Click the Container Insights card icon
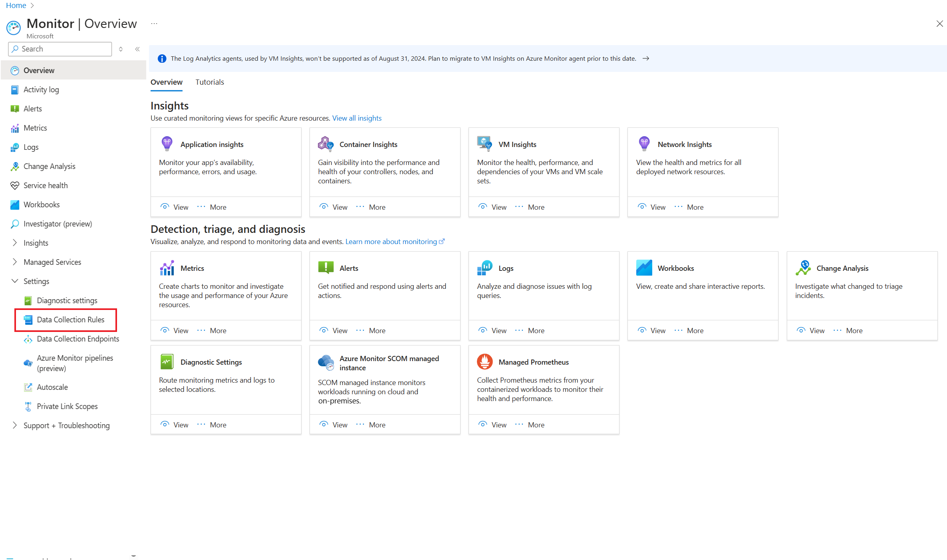This screenshot has width=947, height=560. pos(326,144)
